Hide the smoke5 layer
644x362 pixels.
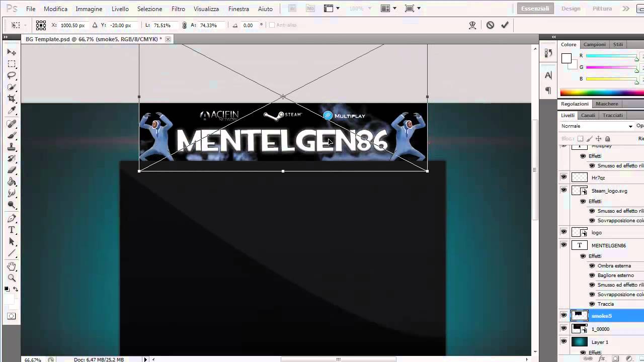pyautogui.click(x=563, y=316)
